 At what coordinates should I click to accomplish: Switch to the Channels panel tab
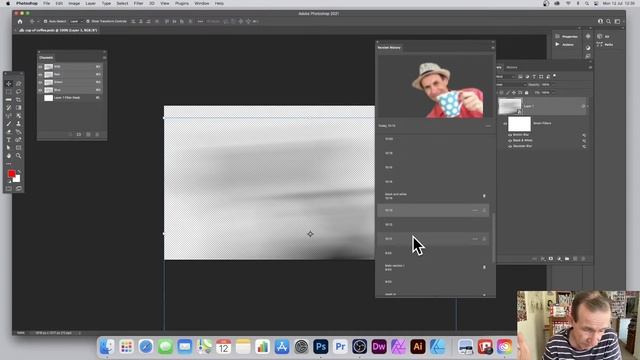tap(46, 58)
